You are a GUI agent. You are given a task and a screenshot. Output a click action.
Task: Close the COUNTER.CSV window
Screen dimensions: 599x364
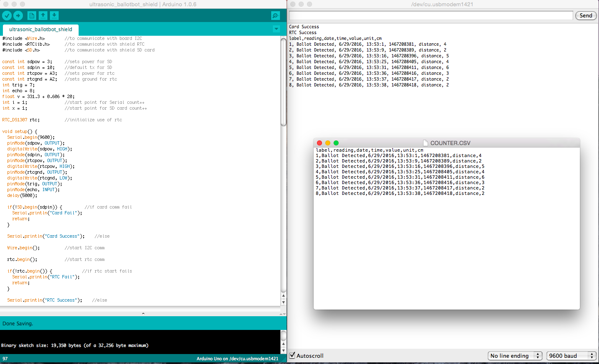coord(319,143)
